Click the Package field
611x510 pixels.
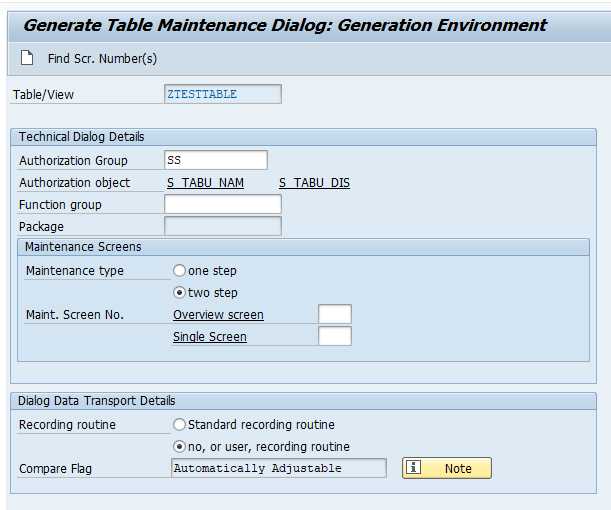(x=223, y=226)
